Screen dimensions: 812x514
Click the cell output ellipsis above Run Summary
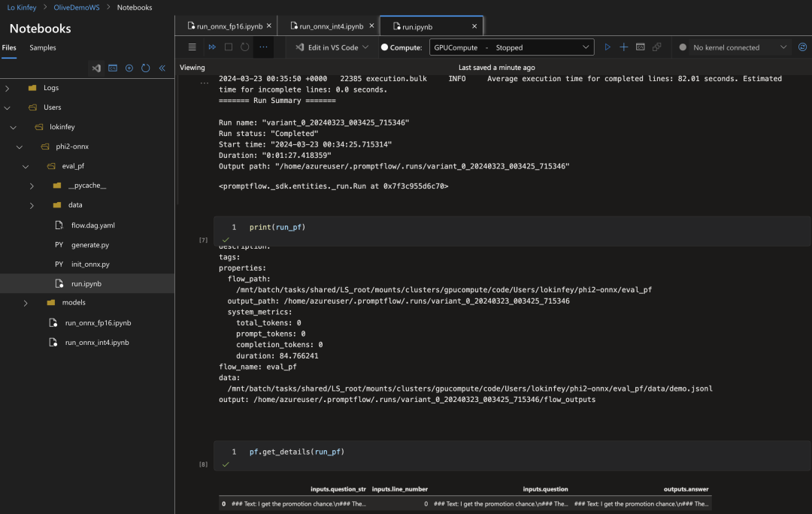click(205, 83)
